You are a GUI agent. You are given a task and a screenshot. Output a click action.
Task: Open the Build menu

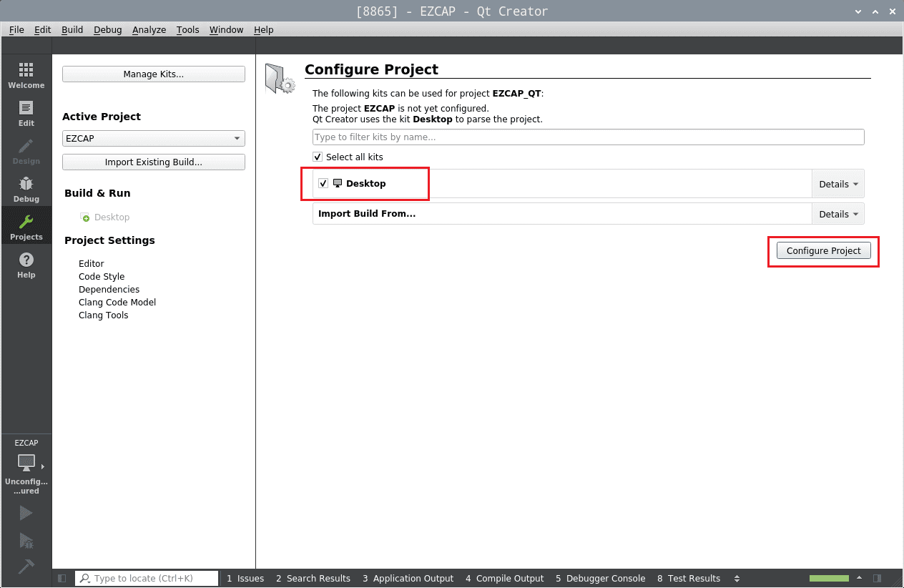[72, 29]
